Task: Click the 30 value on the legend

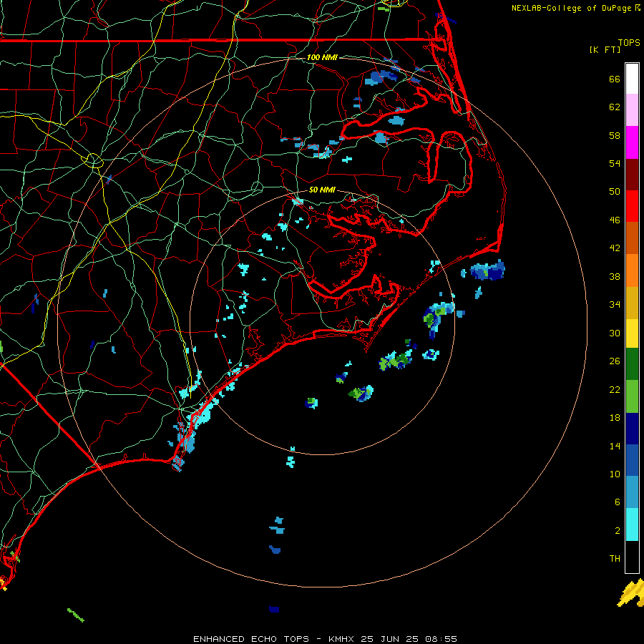Action: pyautogui.click(x=615, y=333)
